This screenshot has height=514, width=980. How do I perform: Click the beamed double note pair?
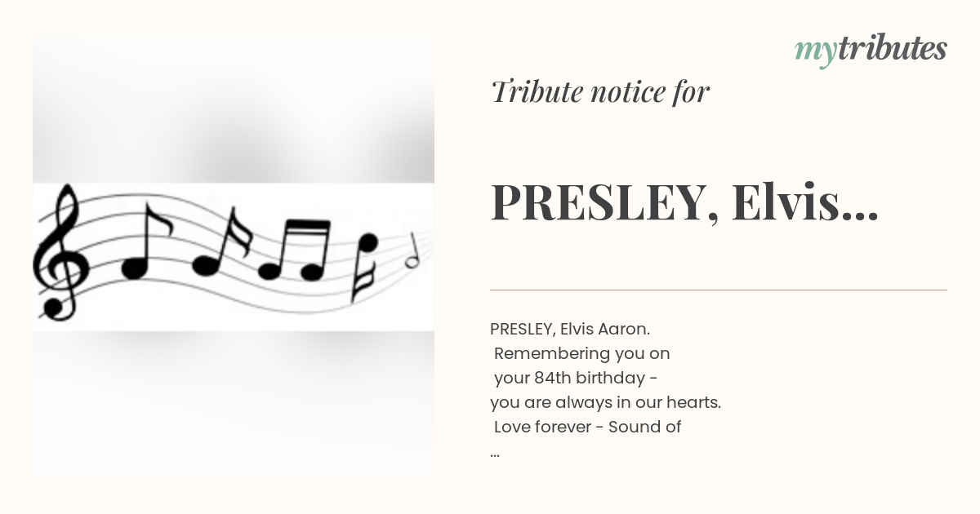tap(294, 250)
